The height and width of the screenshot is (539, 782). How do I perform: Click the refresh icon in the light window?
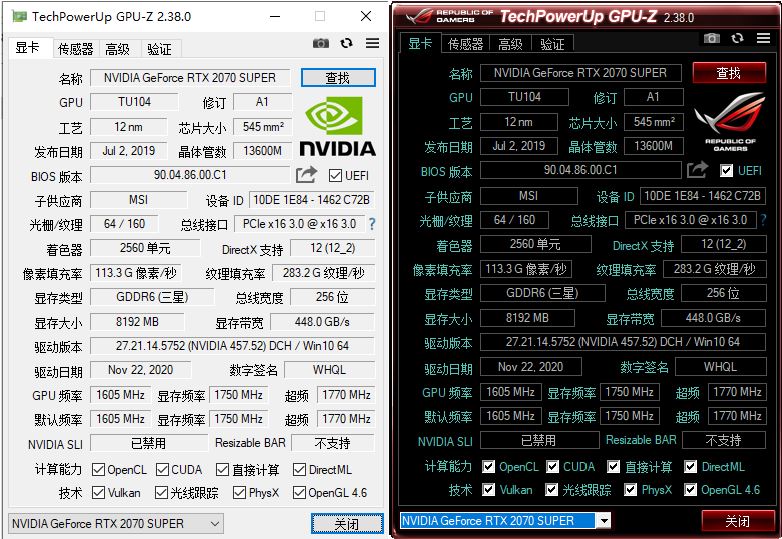346,44
